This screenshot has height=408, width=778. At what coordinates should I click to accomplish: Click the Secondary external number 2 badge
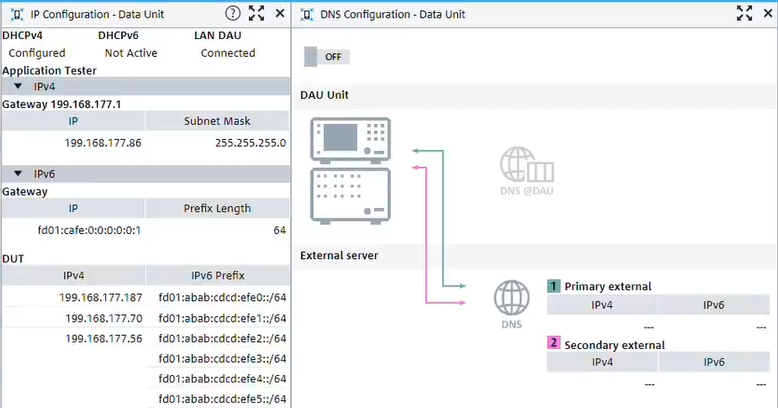[553, 343]
